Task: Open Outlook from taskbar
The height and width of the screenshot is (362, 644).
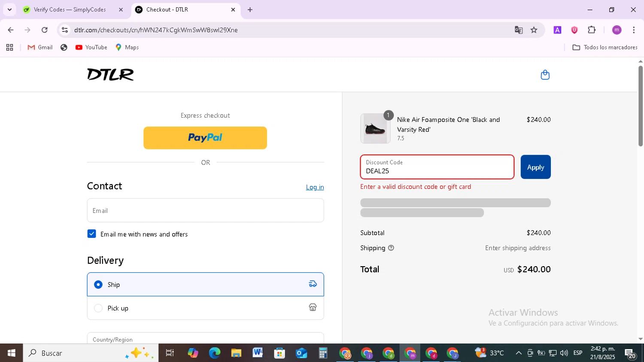Action: pyautogui.click(x=301, y=353)
